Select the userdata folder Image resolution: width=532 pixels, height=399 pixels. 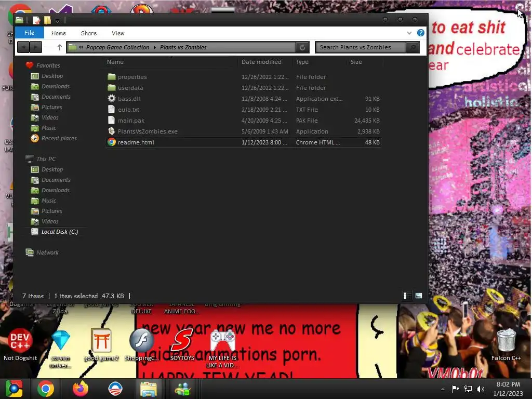[x=243, y=88]
